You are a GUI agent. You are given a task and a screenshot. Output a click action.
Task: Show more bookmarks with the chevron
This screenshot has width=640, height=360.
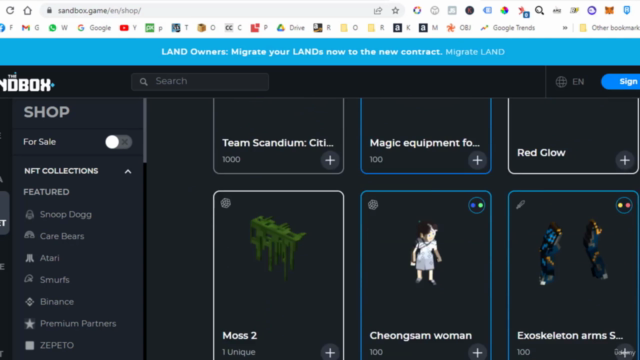[x=565, y=28]
